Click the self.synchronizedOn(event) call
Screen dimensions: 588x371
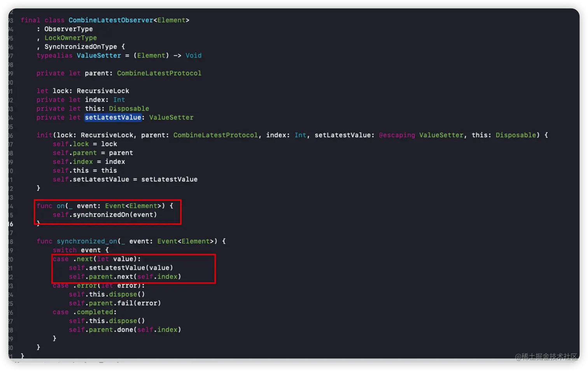(x=105, y=215)
